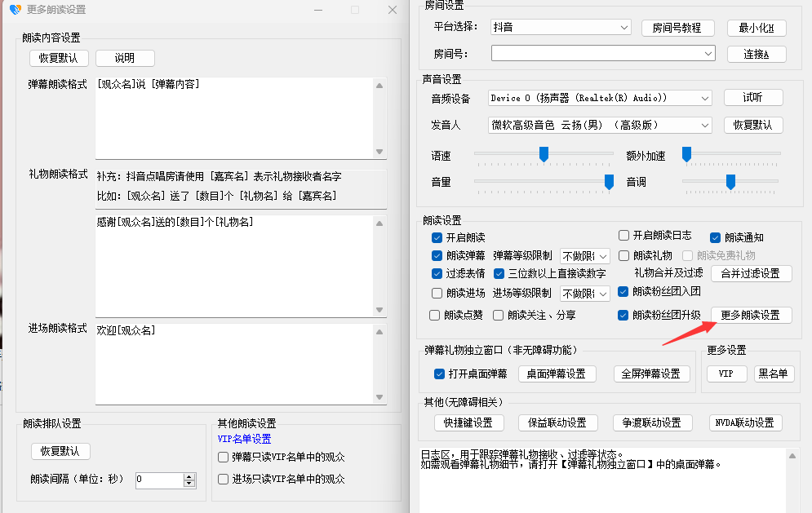Minimize the 更多朗读设置 window
The height and width of the screenshot is (513, 812).
pyautogui.click(x=318, y=10)
